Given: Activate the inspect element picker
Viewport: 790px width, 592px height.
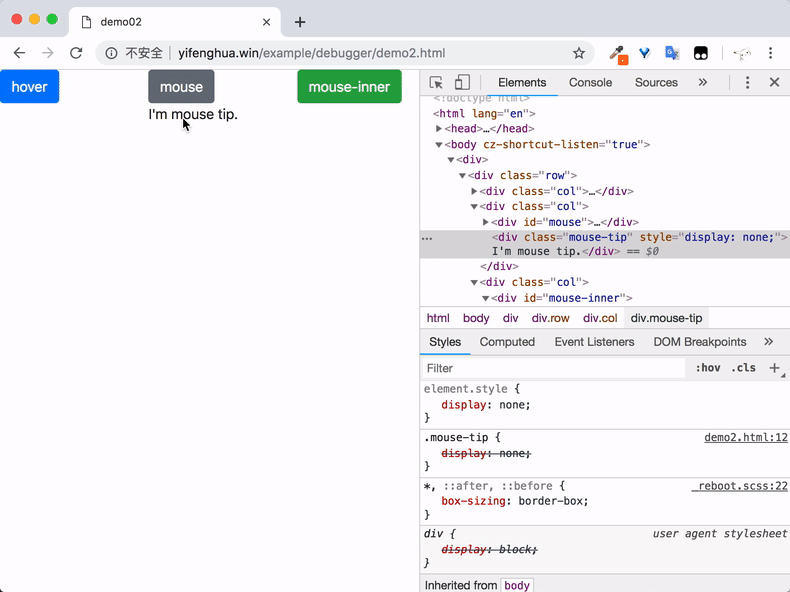Looking at the screenshot, I should [x=436, y=83].
